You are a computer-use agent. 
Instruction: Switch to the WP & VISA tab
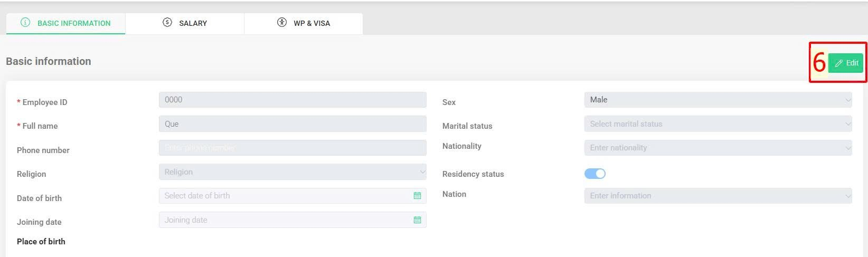tap(304, 23)
